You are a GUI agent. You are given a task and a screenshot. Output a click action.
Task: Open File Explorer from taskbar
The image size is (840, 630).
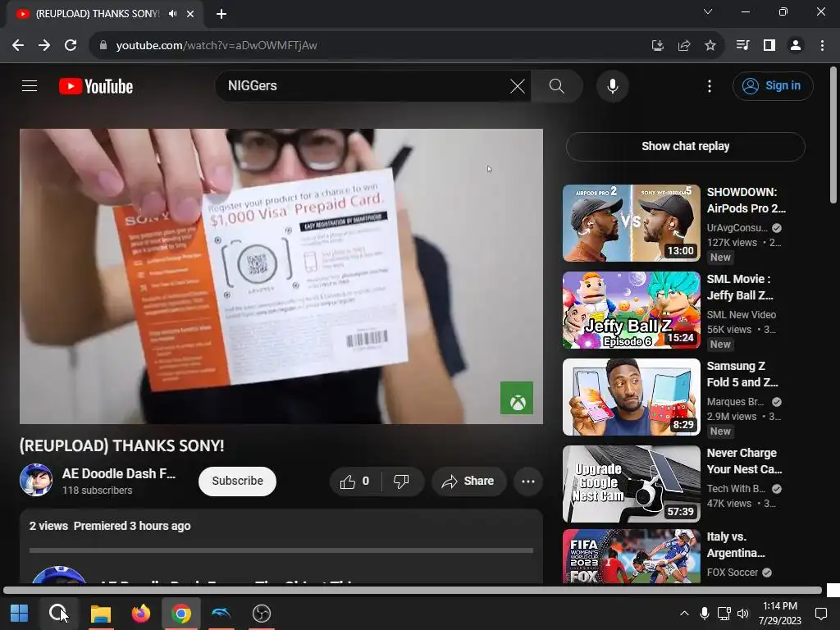click(x=100, y=614)
